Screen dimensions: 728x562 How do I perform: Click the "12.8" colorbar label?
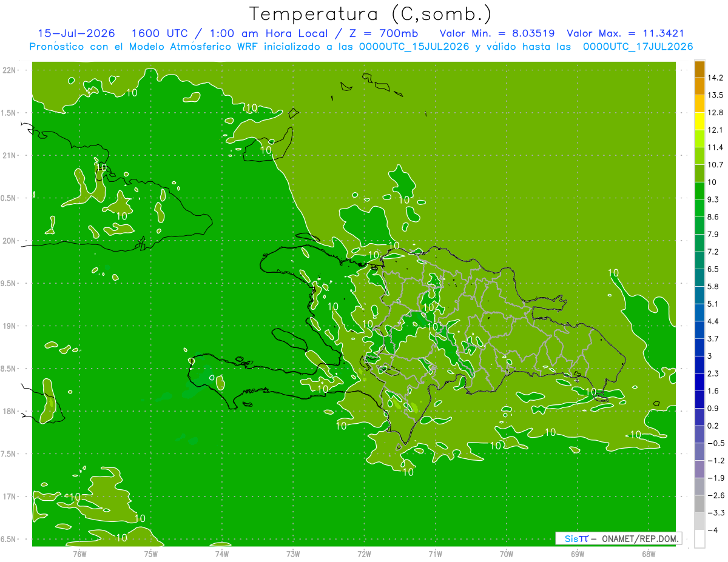pyautogui.click(x=715, y=112)
